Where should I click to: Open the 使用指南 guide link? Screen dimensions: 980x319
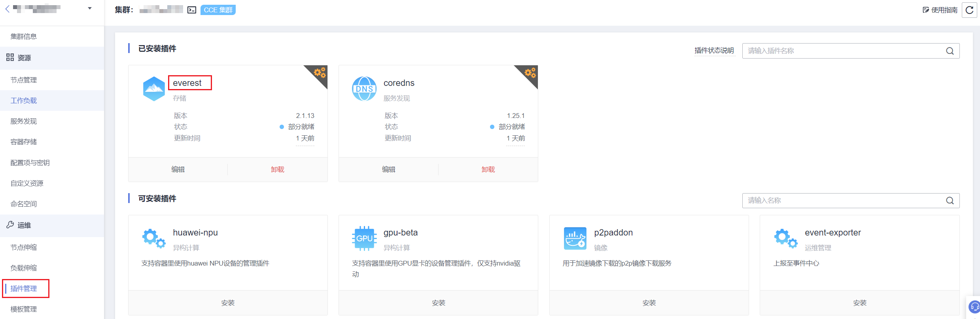coord(940,10)
